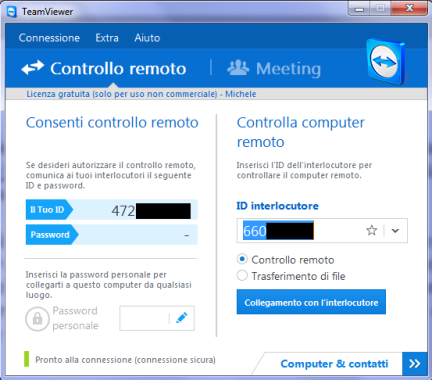Click Pronto alla connessione status text
This screenshot has width=432, height=380.
(125, 360)
